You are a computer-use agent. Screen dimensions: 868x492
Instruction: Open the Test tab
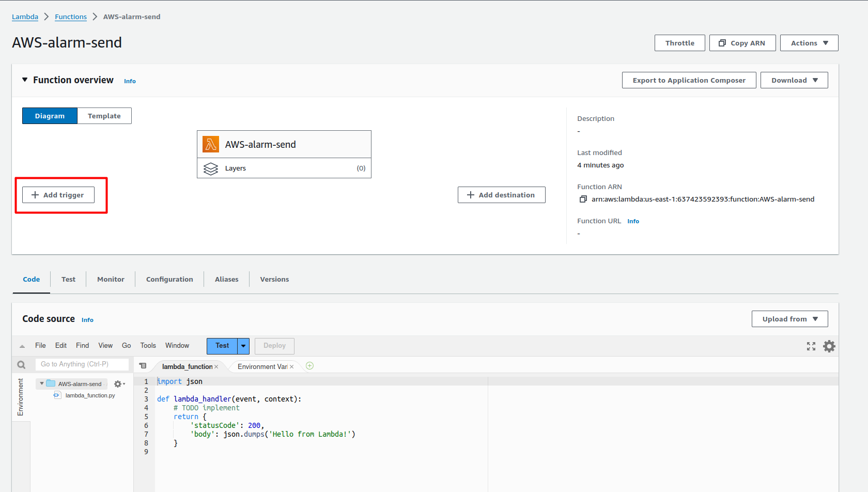pos(68,279)
